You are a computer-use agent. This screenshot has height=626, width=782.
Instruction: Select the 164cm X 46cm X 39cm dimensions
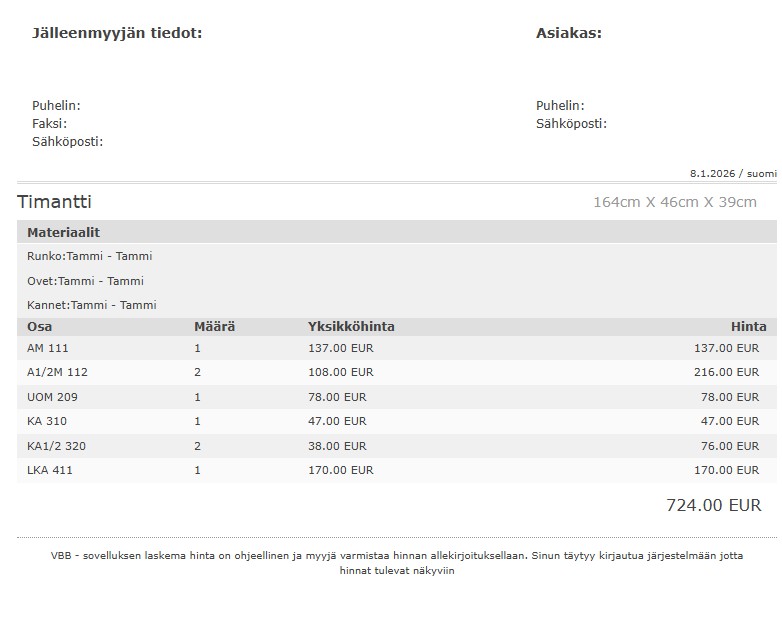click(674, 202)
